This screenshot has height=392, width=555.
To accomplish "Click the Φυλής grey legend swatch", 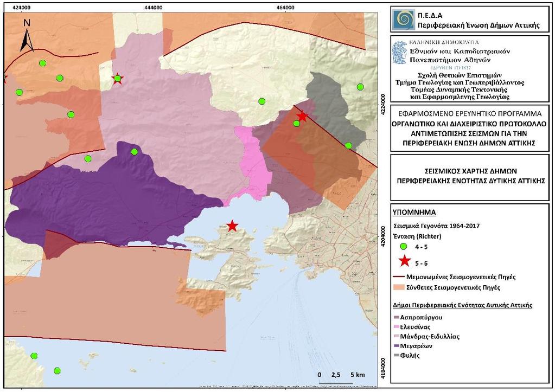I will (x=396, y=356).
